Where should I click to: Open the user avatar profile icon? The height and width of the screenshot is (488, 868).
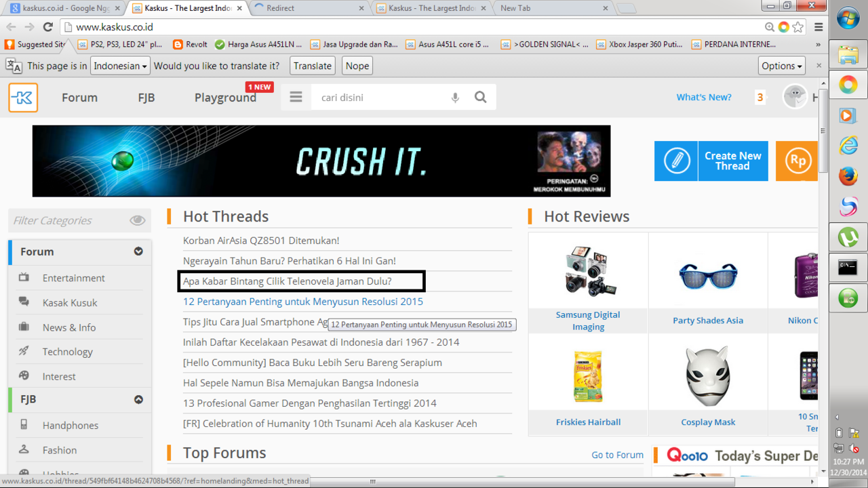(x=795, y=97)
